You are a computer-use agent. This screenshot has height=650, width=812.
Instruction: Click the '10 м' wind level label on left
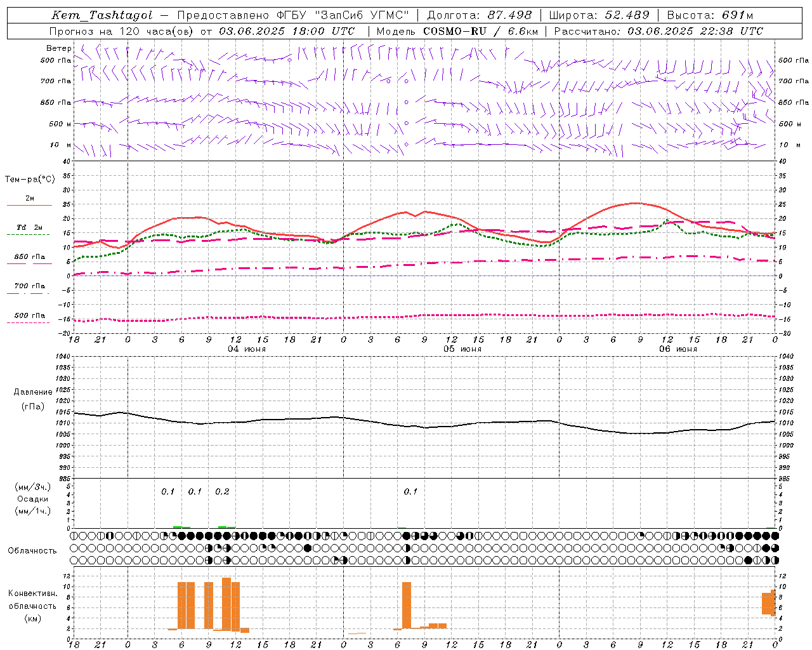click(61, 145)
